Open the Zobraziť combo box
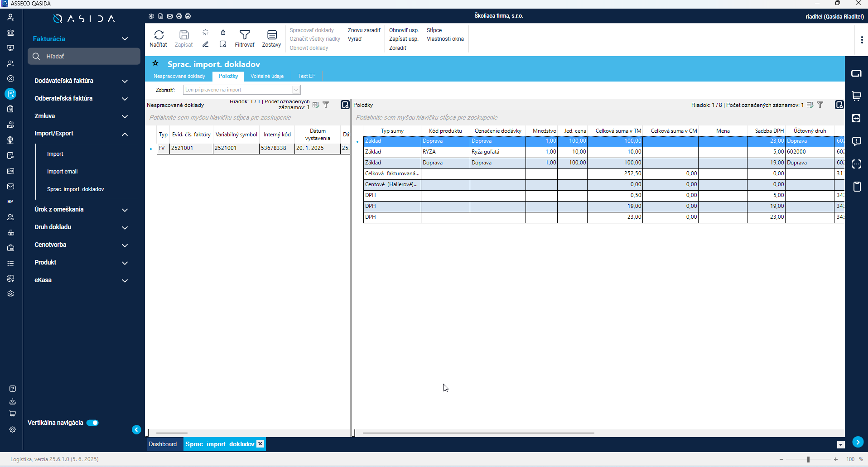Image resolution: width=868 pixels, height=467 pixels. point(241,90)
